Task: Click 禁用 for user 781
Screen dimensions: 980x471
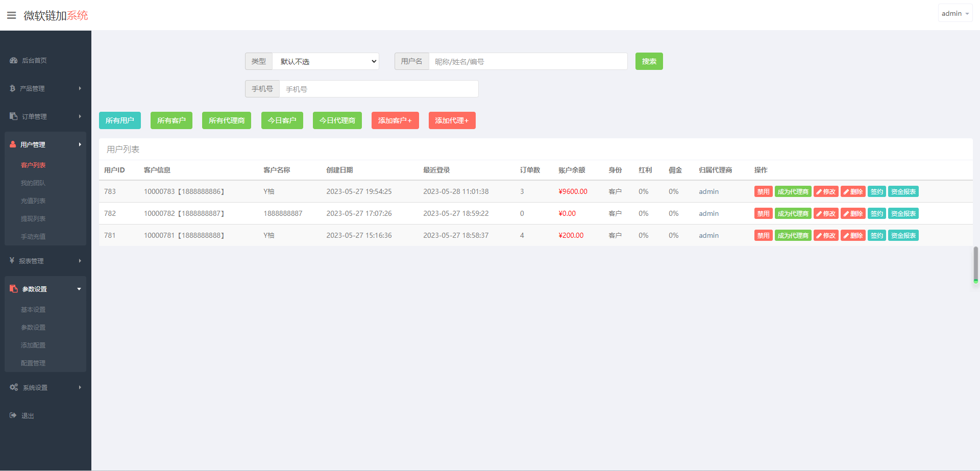Action: pos(764,235)
